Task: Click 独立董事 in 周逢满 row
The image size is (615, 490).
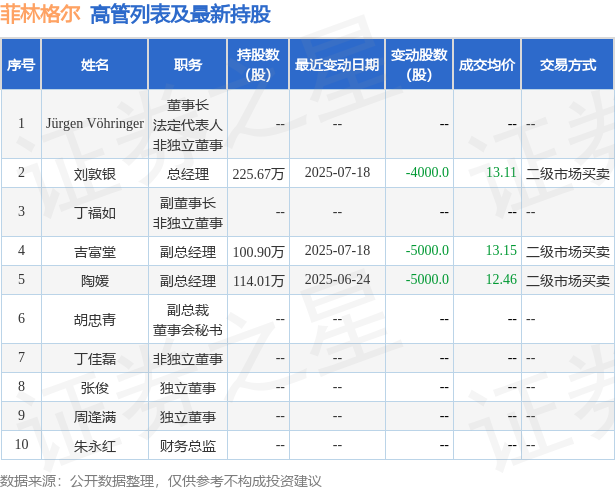Action: 188,417
